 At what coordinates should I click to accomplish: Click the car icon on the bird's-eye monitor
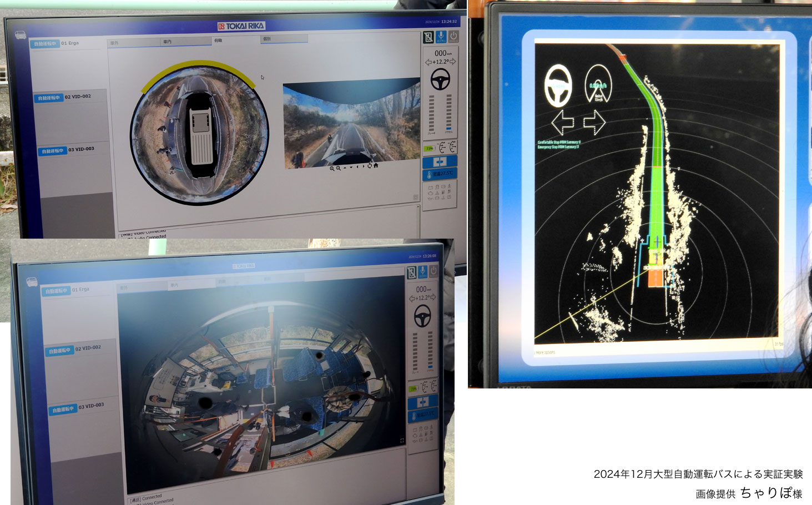click(21, 35)
